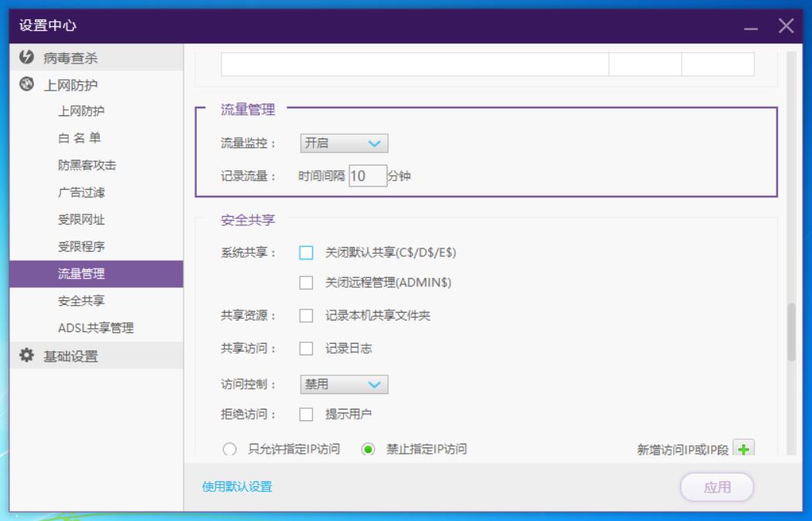Enable 记录本机共享文件夹
The image size is (812, 521).
click(x=306, y=316)
